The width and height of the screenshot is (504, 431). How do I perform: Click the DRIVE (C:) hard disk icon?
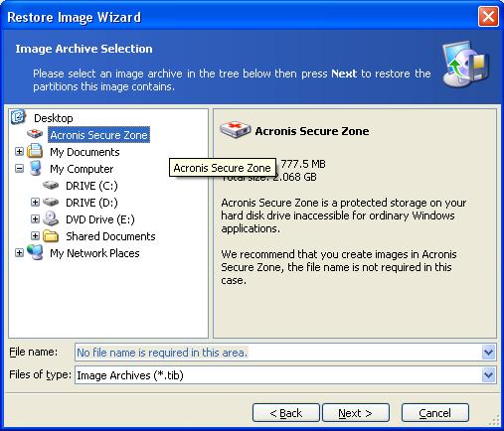pyautogui.click(x=51, y=185)
